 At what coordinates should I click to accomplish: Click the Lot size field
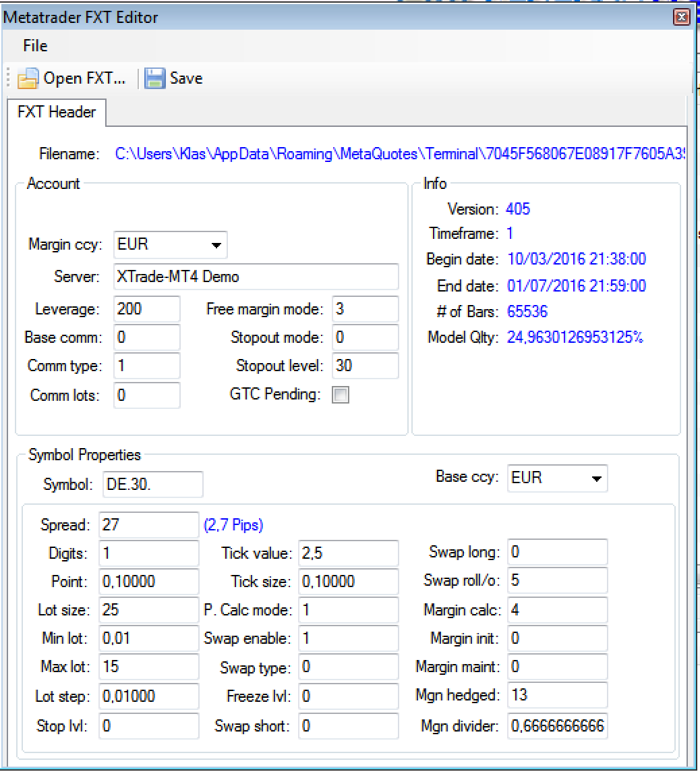pos(148,610)
